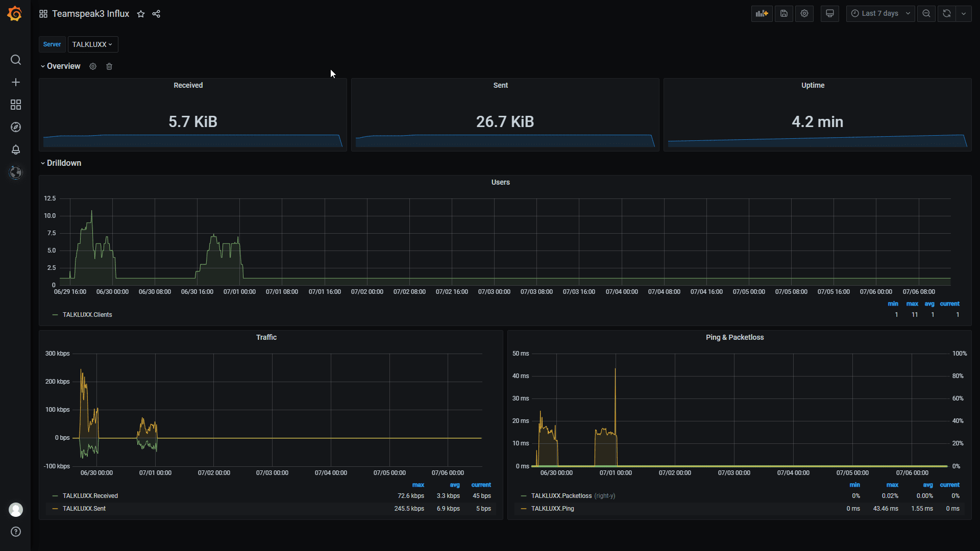Click the Server variable label

[x=52, y=44]
